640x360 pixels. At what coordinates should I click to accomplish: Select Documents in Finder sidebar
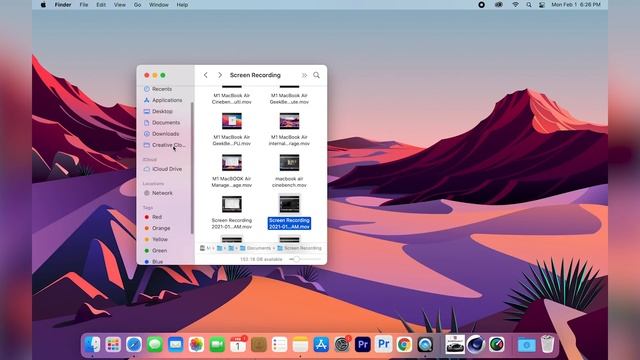tap(162, 122)
